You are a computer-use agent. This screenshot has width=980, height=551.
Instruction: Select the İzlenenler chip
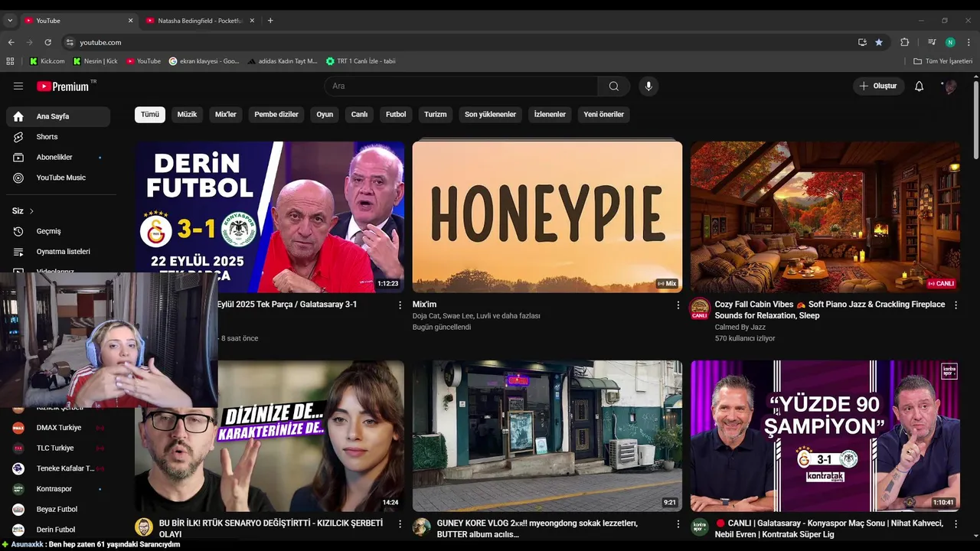pyautogui.click(x=550, y=114)
